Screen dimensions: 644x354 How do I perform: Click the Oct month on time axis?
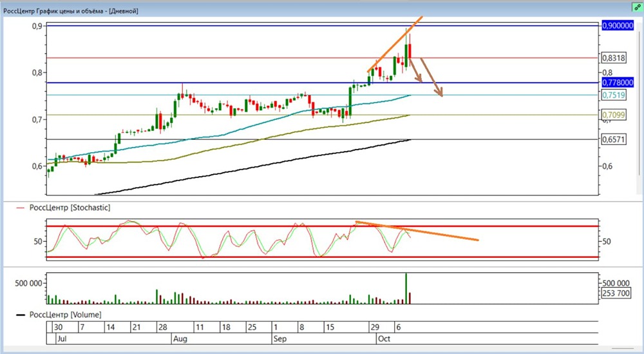tap(383, 338)
